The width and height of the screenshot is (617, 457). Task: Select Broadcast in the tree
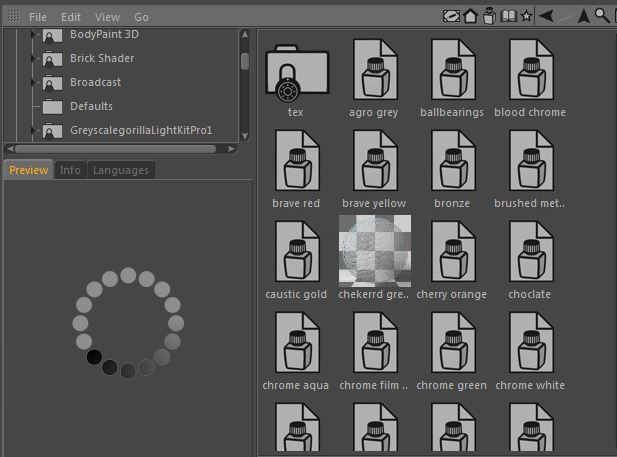point(96,82)
